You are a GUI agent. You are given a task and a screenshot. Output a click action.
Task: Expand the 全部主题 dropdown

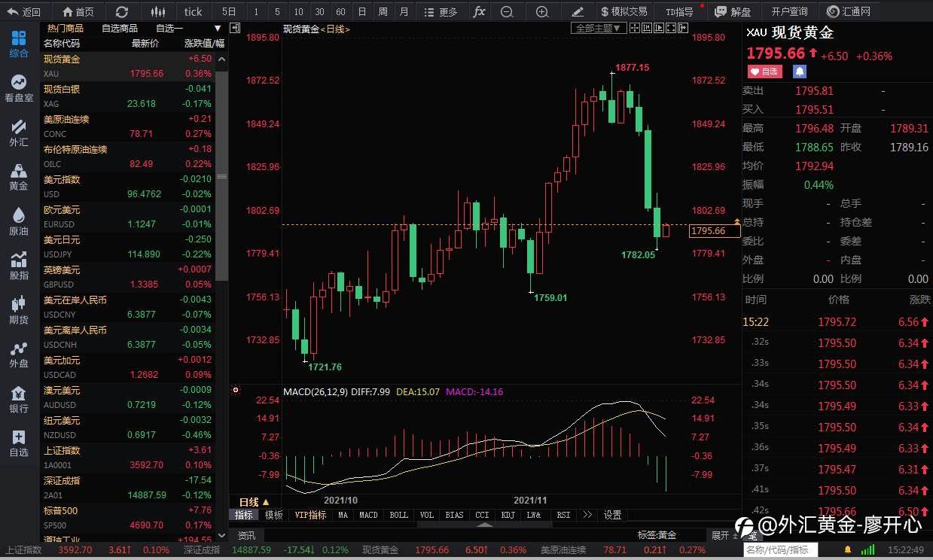click(x=599, y=28)
